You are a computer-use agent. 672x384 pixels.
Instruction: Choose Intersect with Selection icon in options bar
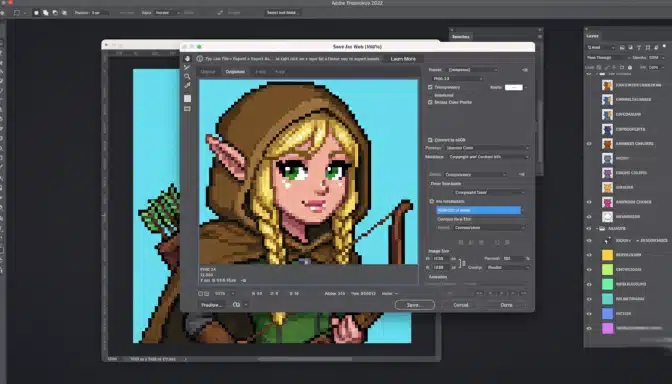64,13
